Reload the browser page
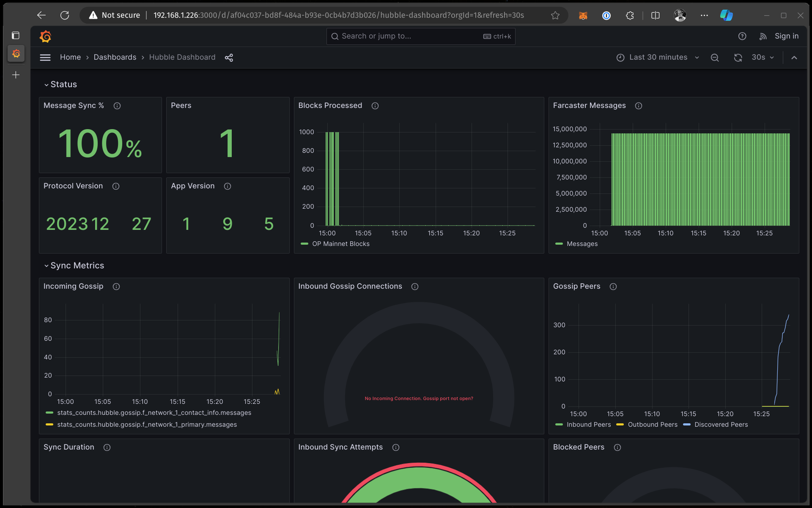812x508 pixels. coord(65,15)
